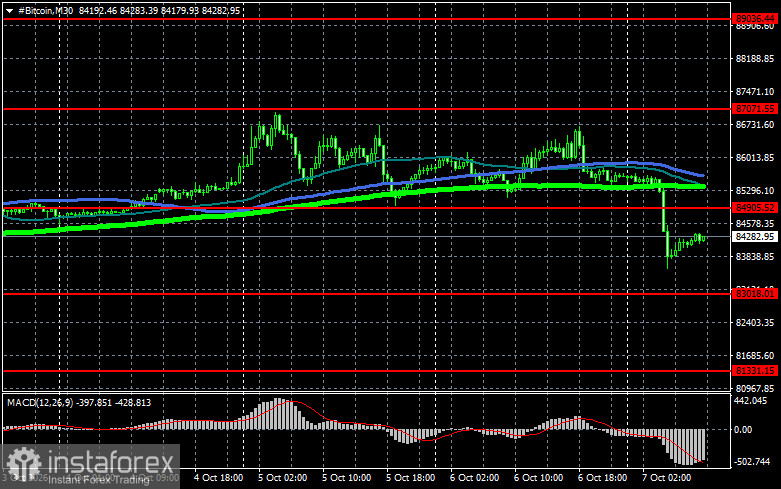Click the OHLC close value 84282.95 in header
Viewport: 781px width, 489px height.
(x=221, y=10)
